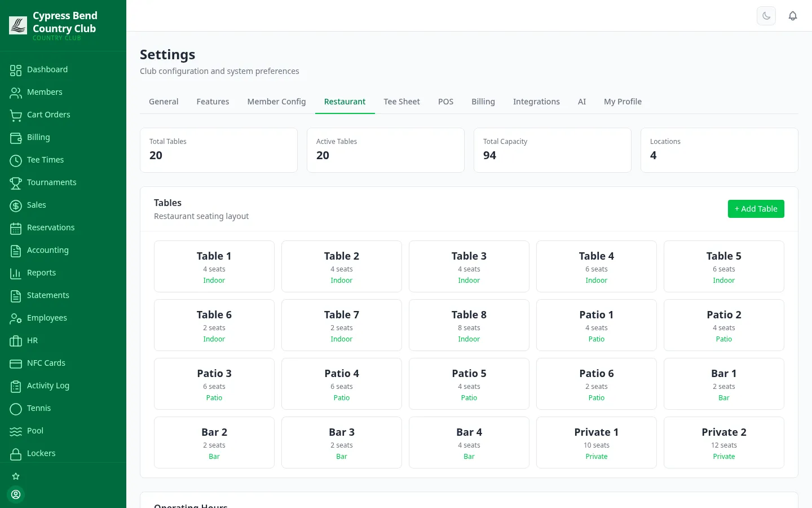Open the user profile avatar icon
The image size is (812, 508).
(16, 494)
